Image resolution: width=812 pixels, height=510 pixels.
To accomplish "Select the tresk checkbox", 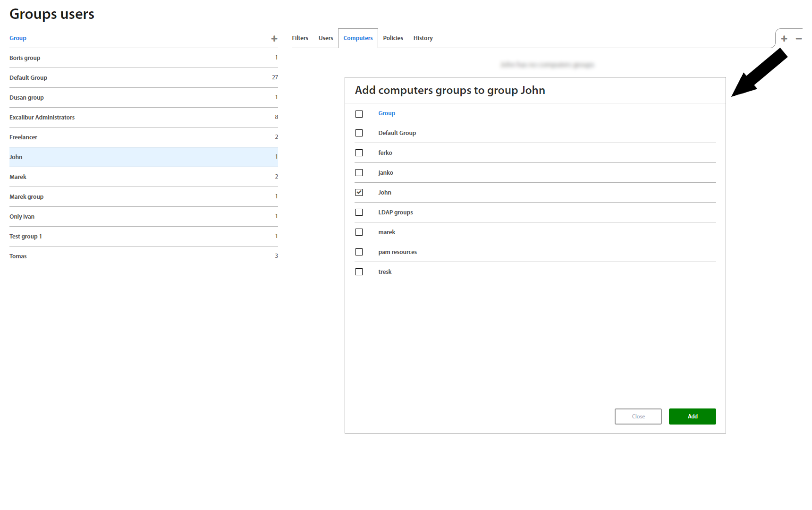I will 359,272.
